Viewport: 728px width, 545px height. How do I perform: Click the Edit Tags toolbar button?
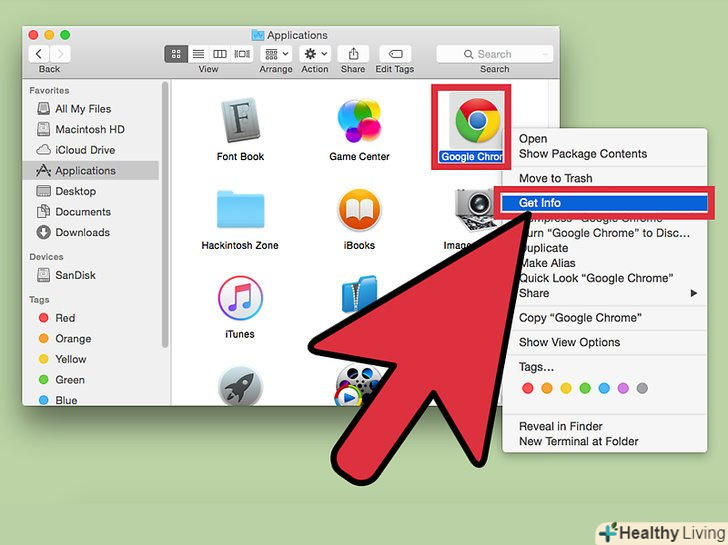pos(395,54)
